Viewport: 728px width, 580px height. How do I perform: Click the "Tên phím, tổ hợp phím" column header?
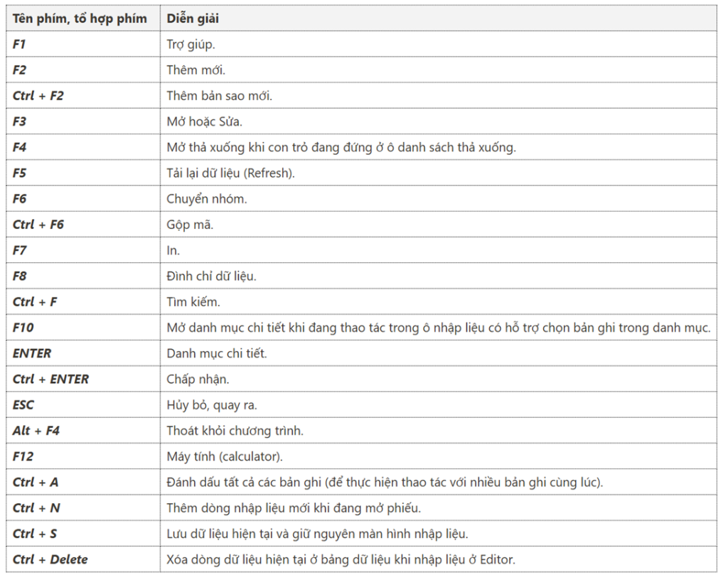coord(80,18)
